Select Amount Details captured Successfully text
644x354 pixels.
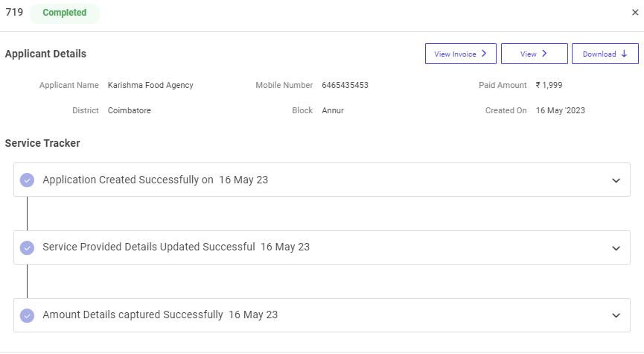[133, 315]
